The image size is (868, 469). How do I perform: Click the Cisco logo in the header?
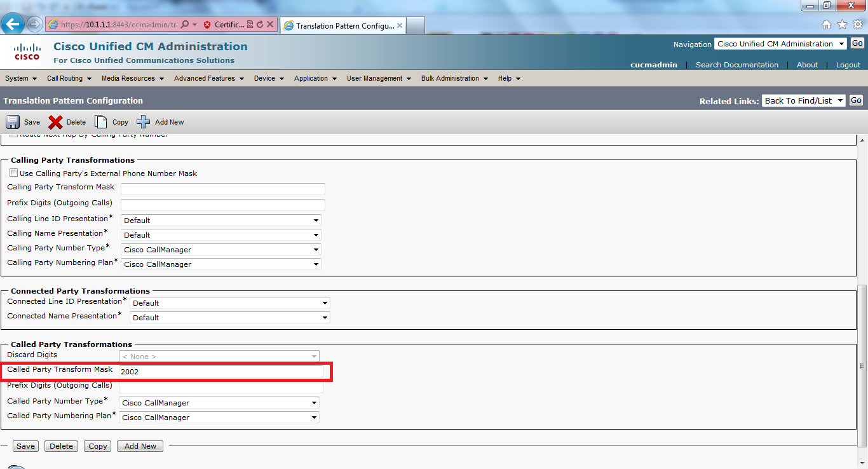[x=26, y=51]
